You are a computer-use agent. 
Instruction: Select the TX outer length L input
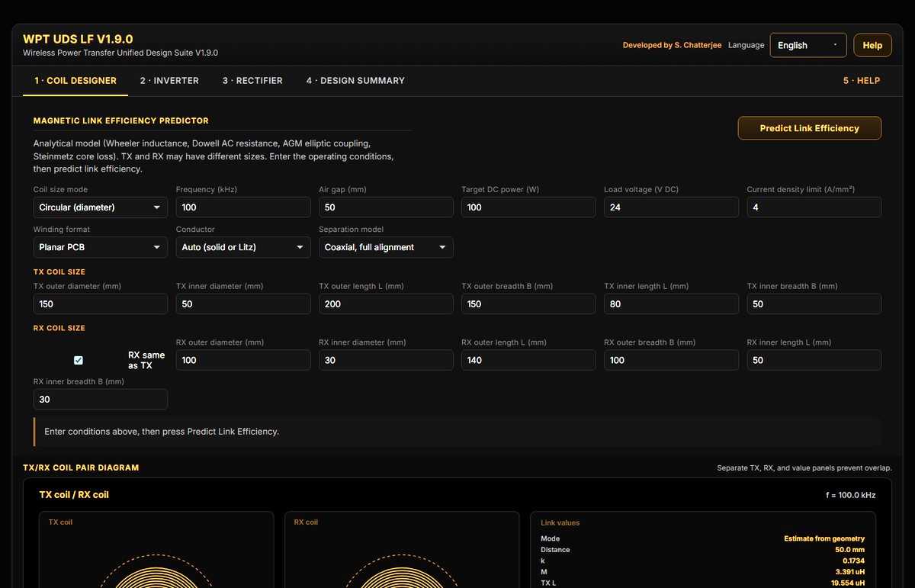tap(386, 304)
